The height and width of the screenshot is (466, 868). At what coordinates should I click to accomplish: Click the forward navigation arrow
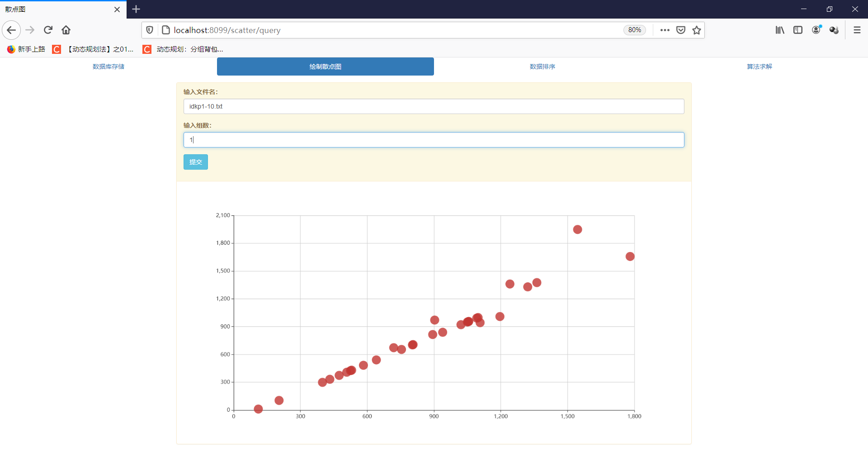point(30,30)
